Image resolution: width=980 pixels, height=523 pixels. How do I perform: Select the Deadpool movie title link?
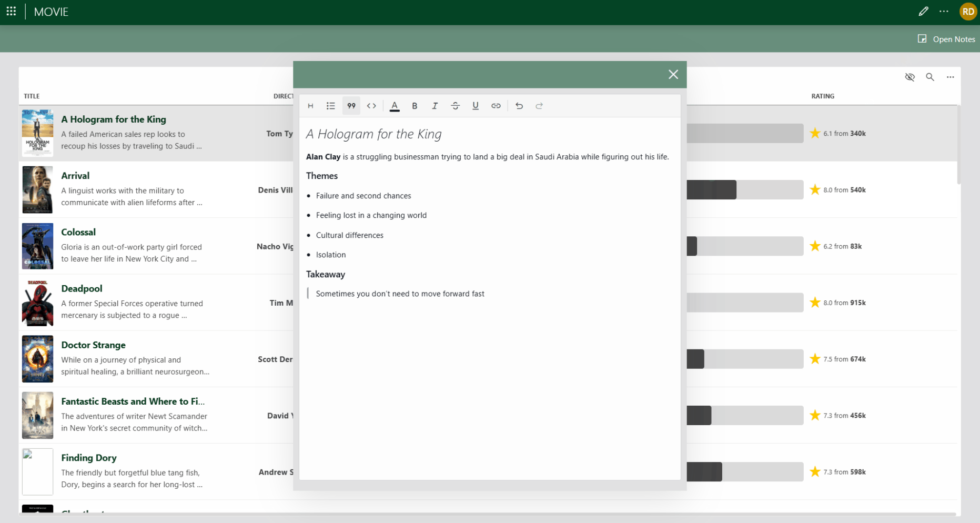pyautogui.click(x=82, y=288)
